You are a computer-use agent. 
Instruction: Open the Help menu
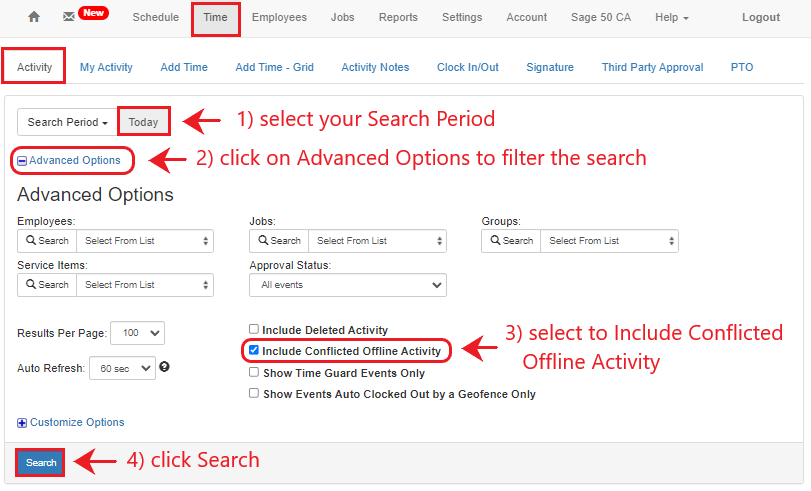(672, 18)
